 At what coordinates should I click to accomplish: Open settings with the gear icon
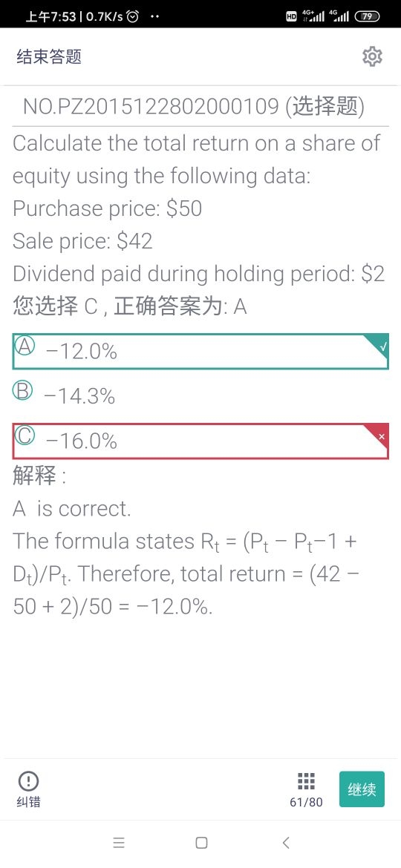(372, 56)
